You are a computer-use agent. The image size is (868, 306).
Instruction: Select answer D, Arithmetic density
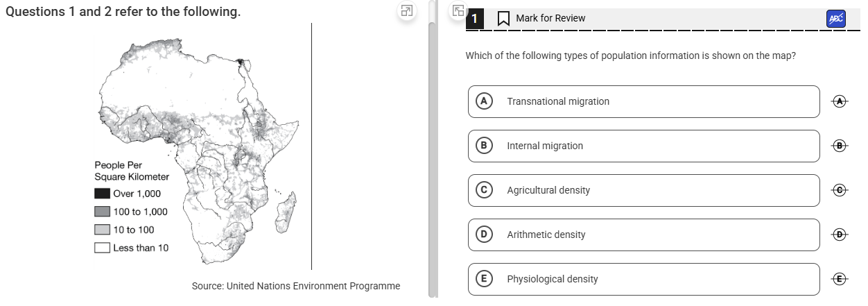[643, 235]
